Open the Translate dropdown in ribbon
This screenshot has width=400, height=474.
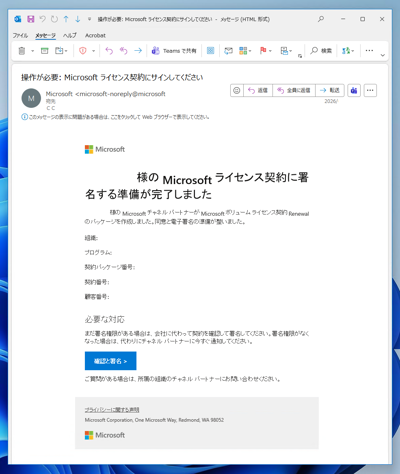click(348, 51)
